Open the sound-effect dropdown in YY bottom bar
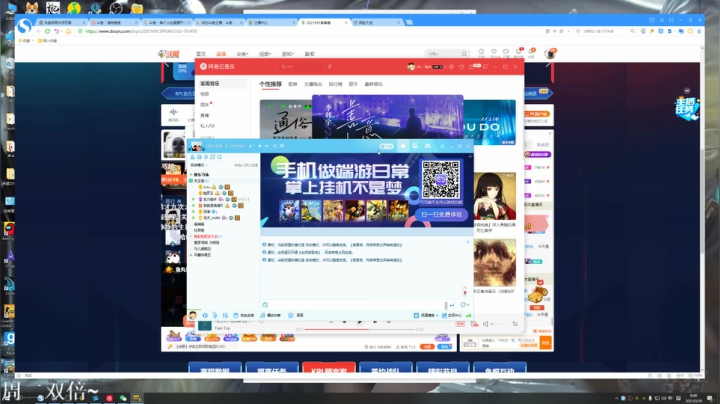720x404 pixels. pos(427,315)
